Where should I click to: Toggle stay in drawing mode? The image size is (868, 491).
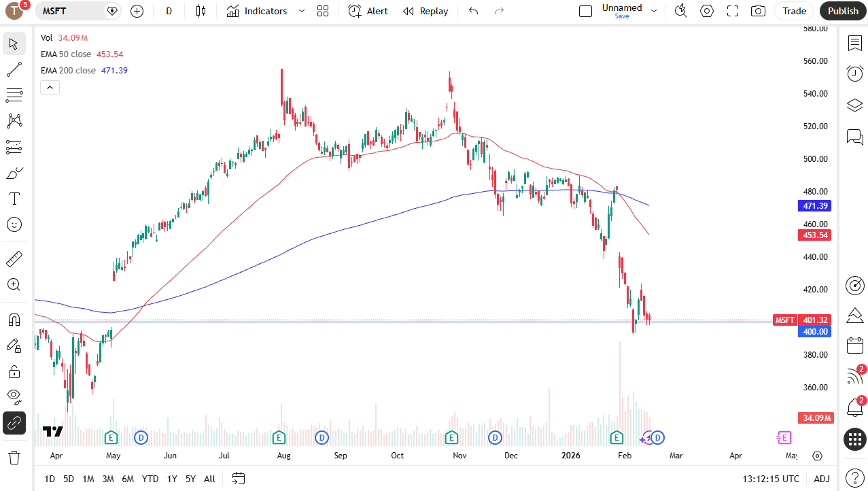pyautogui.click(x=14, y=345)
